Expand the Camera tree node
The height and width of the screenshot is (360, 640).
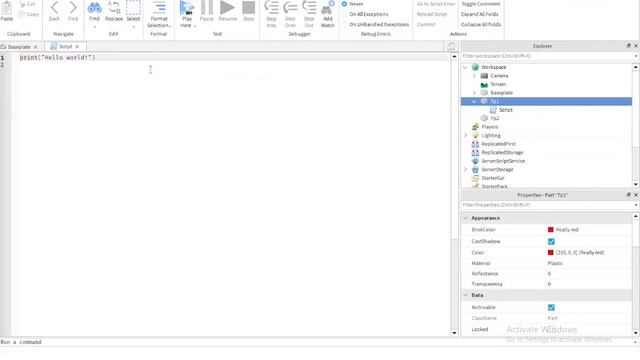tap(474, 76)
